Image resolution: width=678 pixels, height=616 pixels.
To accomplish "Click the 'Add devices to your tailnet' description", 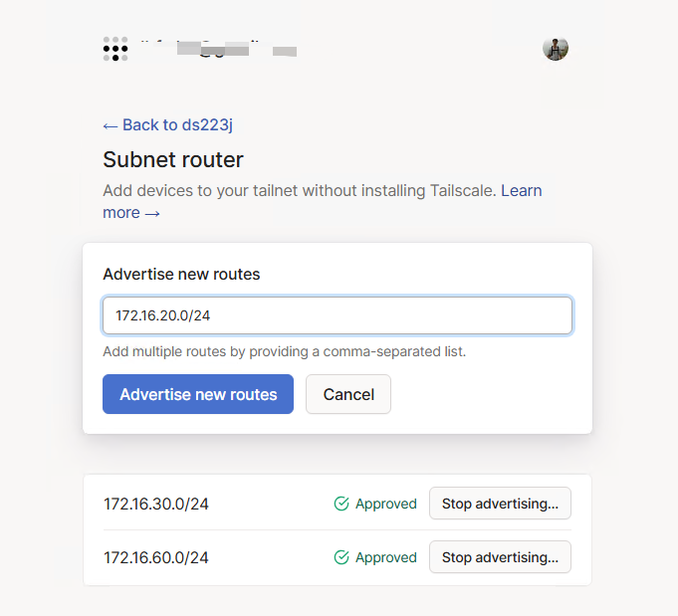I will coord(299,190).
